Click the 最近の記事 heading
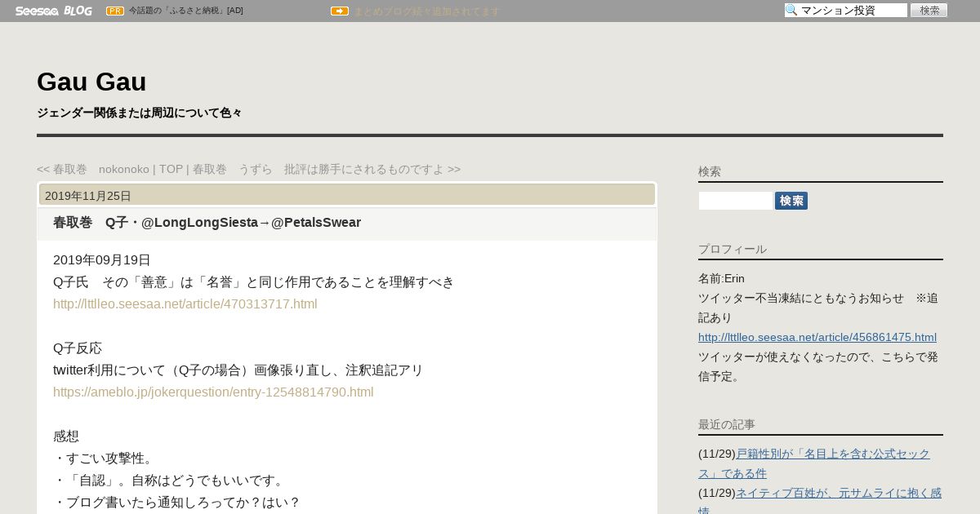Viewport: 980px width, 514px height. pyautogui.click(x=727, y=424)
